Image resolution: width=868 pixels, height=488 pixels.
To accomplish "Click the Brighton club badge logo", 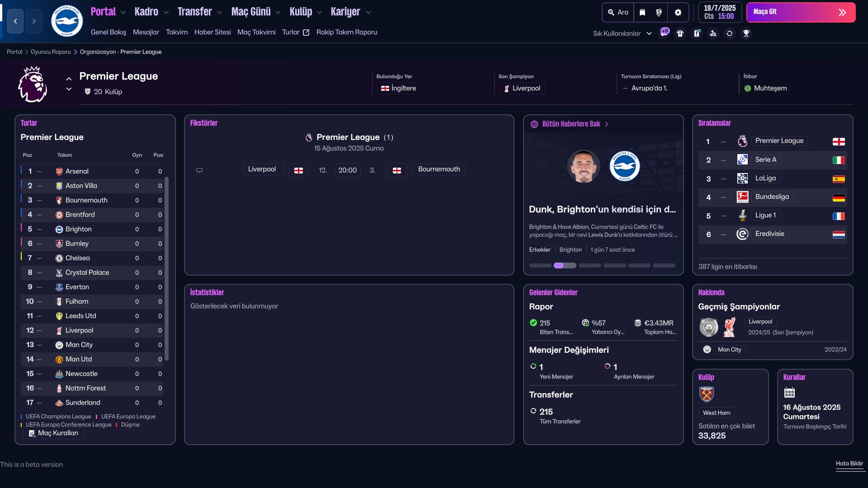I will pos(67,21).
